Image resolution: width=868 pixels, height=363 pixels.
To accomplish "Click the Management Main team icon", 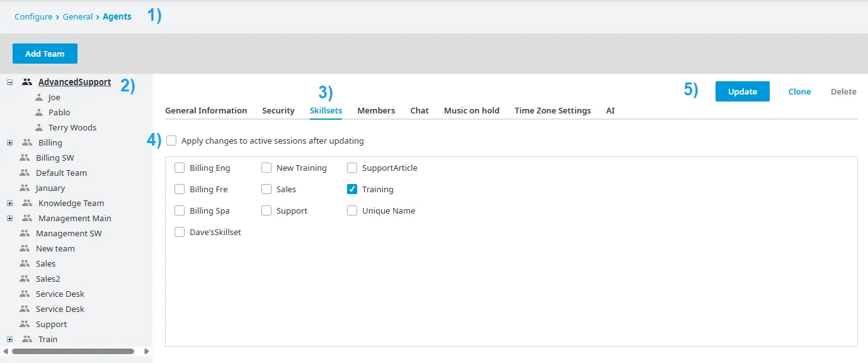I will point(27,219).
